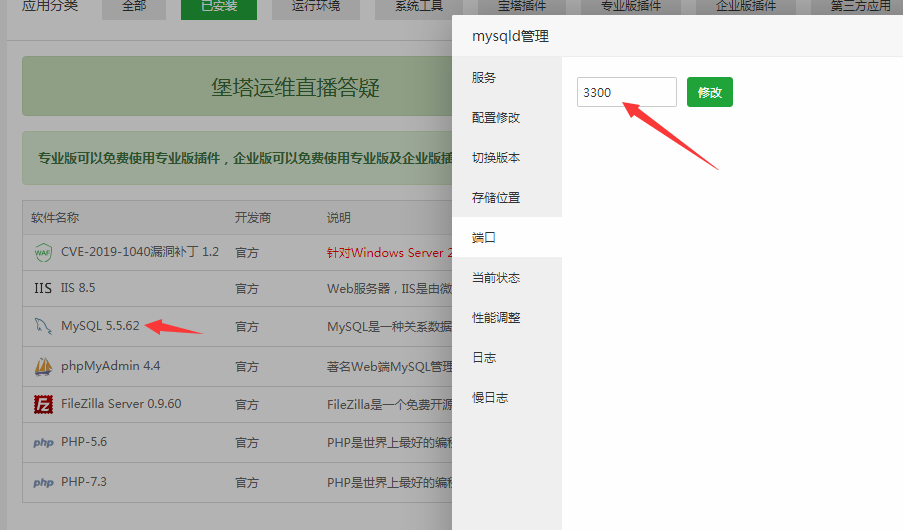Click the red 针对Windows Server description text
Screen dimensions: 903x530
coord(390,252)
